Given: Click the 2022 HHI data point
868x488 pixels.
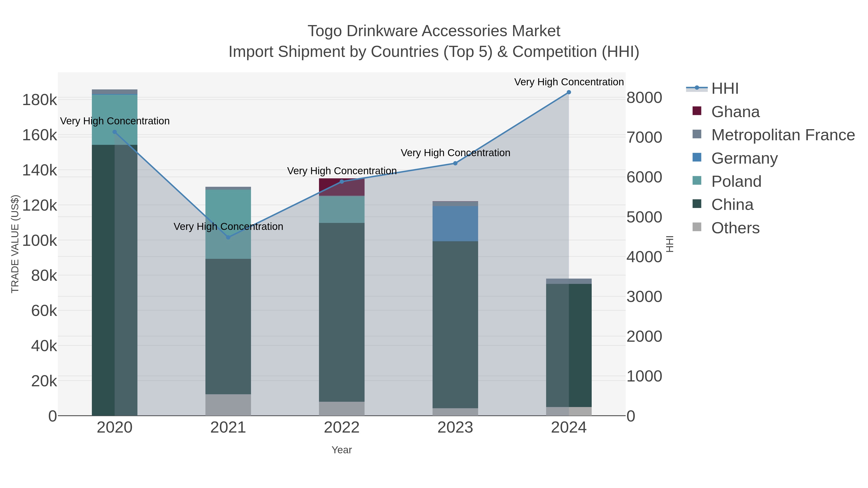Looking at the screenshot, I should pos(342,181).
